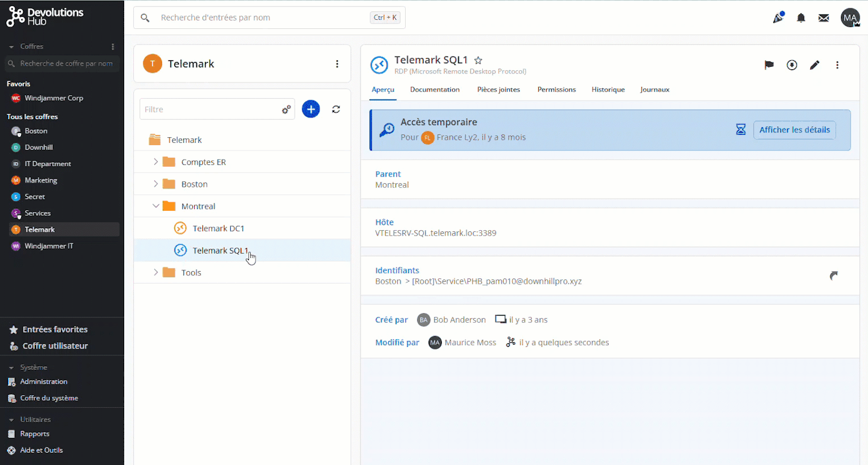Open the messages envelope icon
The height and width of the screenshot is (465, 868).
coord(823,17)
